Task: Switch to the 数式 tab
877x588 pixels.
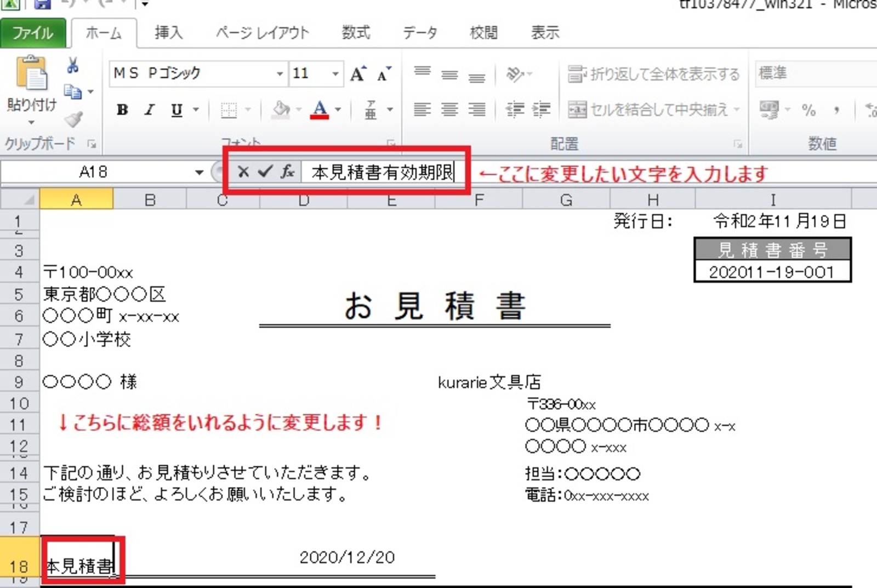Action: (356, 33)
